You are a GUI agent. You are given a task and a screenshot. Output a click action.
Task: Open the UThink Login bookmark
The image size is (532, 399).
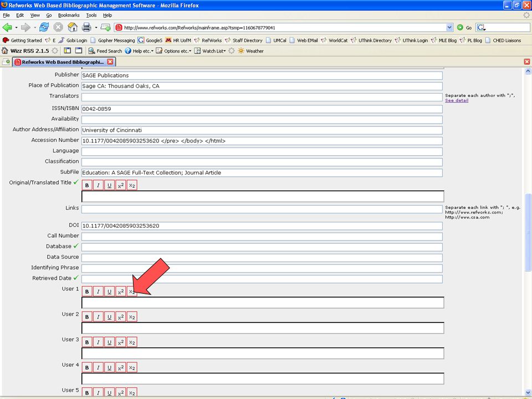click(x=411, y=40)
